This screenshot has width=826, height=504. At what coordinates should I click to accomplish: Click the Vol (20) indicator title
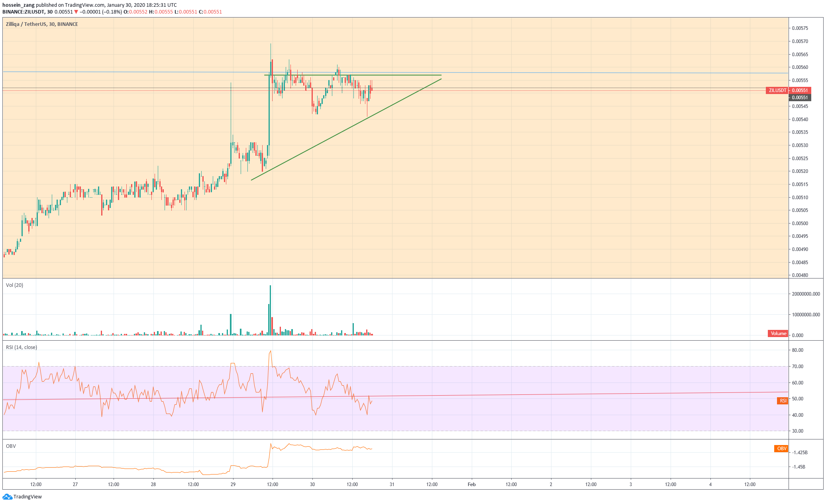tap(15, 285)
